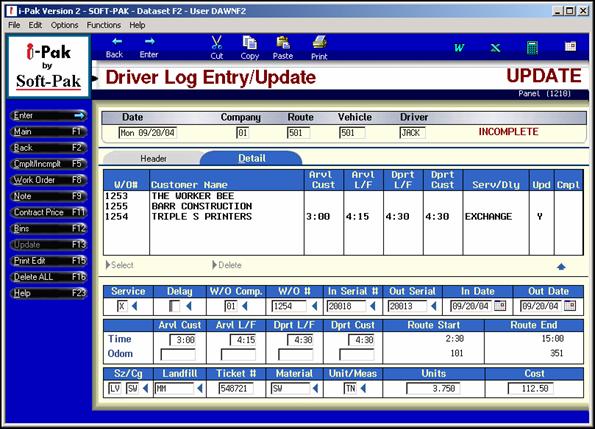Click the Contract Price F11 button
Image resolution: width=595 pixels, height=429 pixels.
click(x=49, y=212)
